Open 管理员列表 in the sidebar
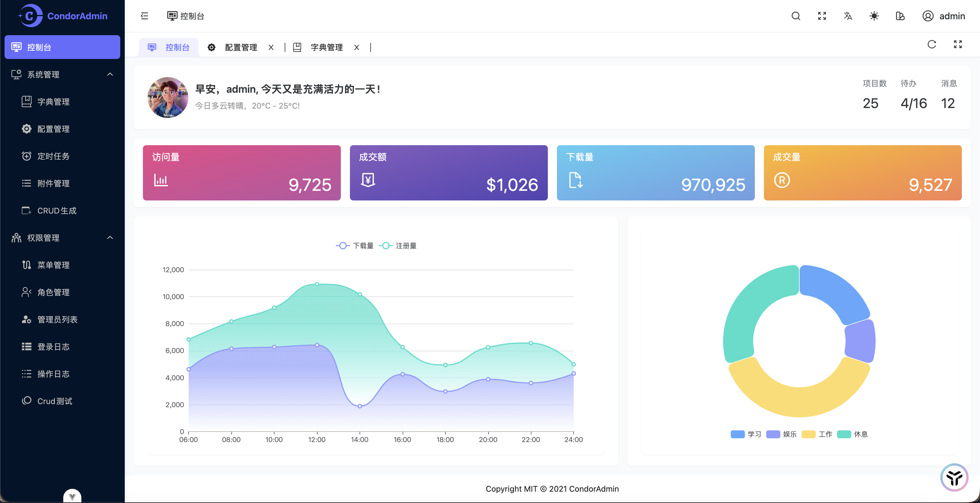 [x=57, y=320]
